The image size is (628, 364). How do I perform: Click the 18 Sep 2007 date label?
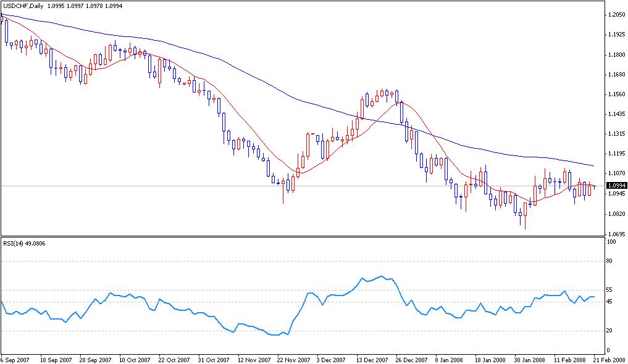coord(56,360)
